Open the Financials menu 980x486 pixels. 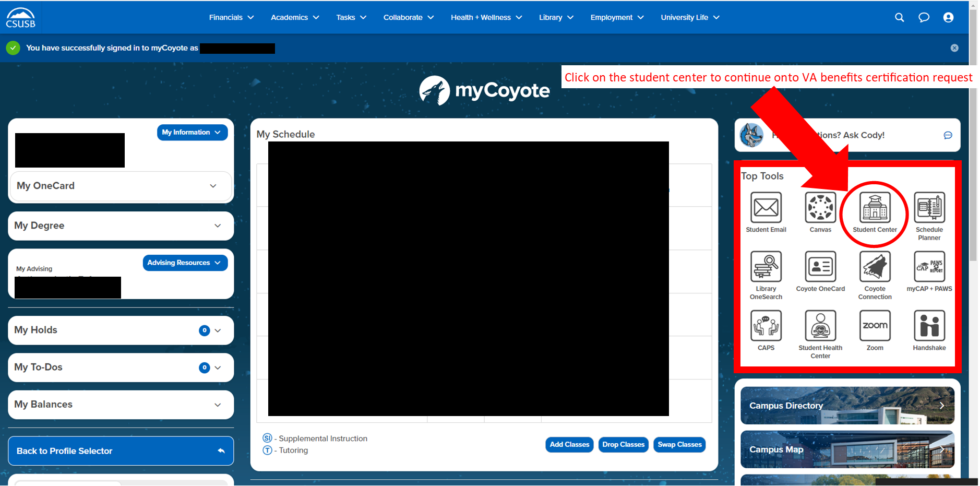[231, 17]
